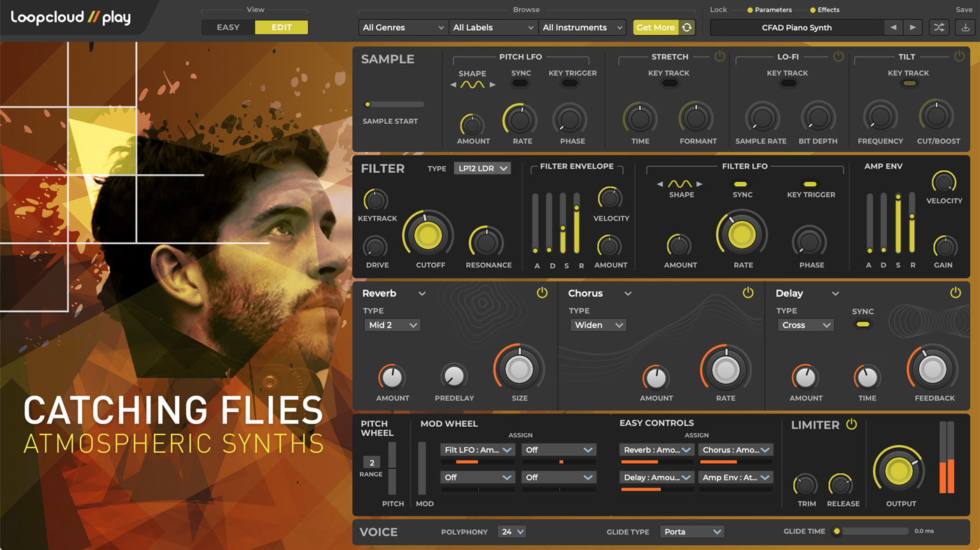980x550 pixels.
Task: Click the Amp Env Sustain slider
Action: tap(898, 223)
